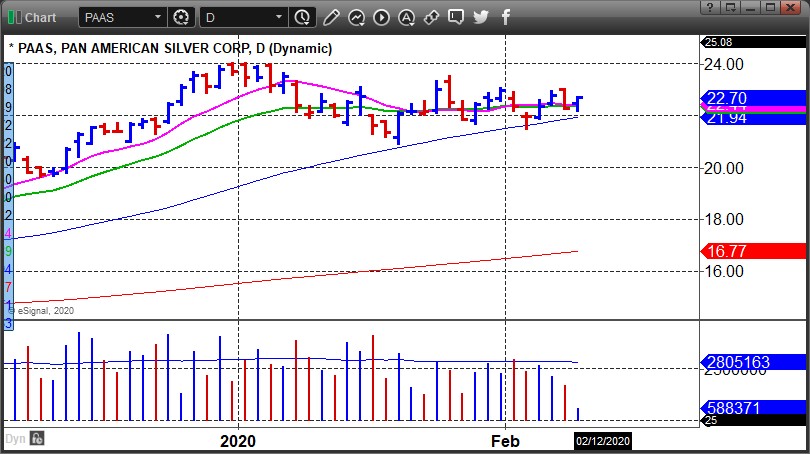The height and width of the screenshot is (454, 810).
Task: Minimize the chart window
Action: click(751, 7)
